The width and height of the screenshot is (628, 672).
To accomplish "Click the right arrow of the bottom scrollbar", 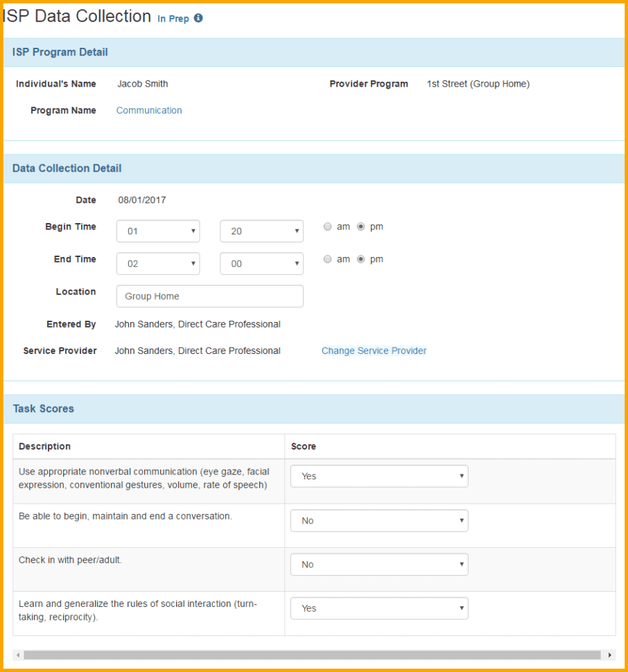I will tap(611, 654).
